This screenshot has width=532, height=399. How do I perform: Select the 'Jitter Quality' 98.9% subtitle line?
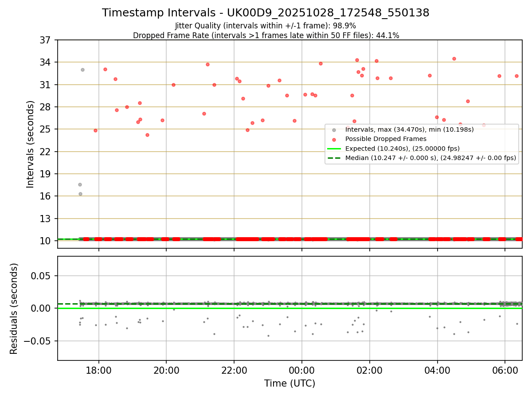(x=266, y=26)
